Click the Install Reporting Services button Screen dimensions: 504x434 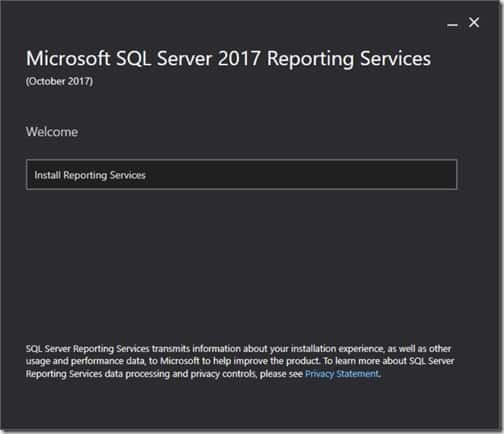pos(241,175)
